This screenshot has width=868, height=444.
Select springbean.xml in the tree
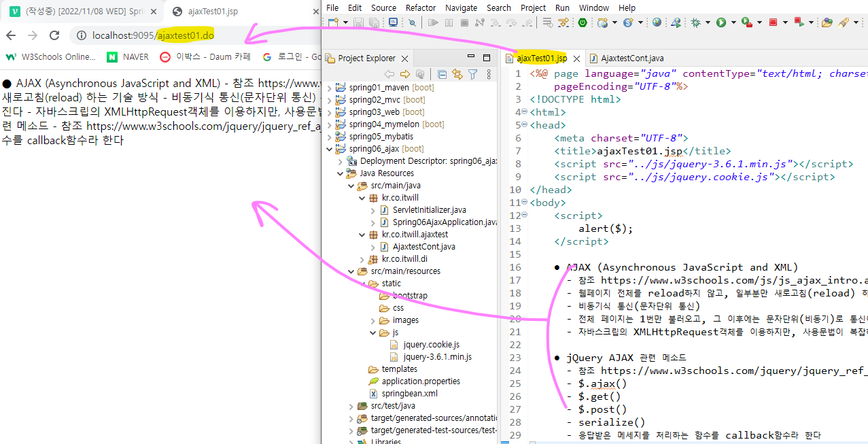tap(404, 394)
